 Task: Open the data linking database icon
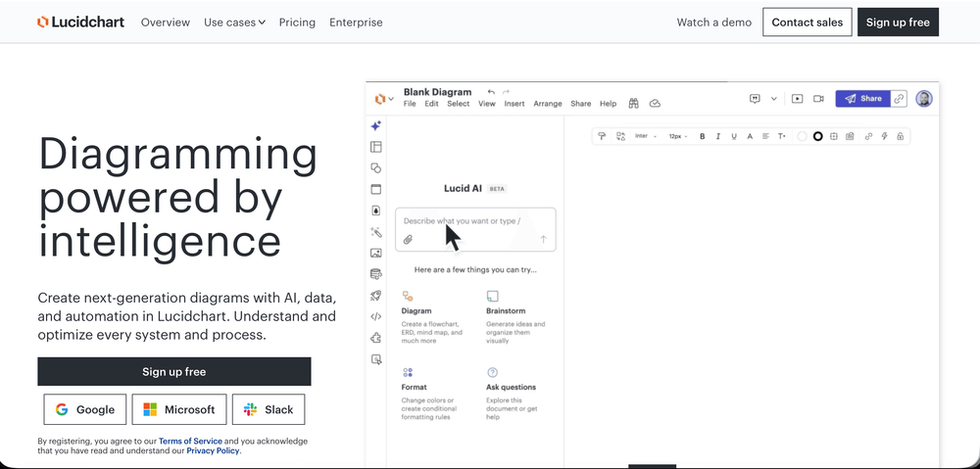click(x=375, y=274)
